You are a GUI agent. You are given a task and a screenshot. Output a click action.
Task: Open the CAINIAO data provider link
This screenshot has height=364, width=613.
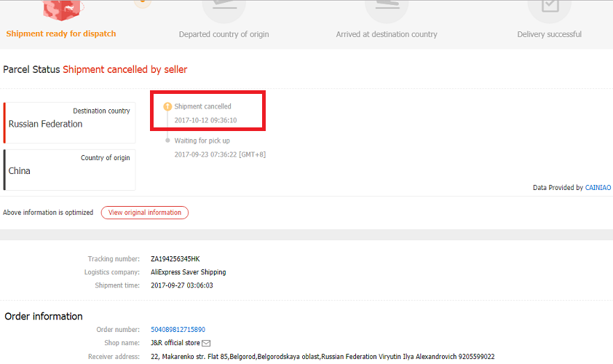(598, 188)
